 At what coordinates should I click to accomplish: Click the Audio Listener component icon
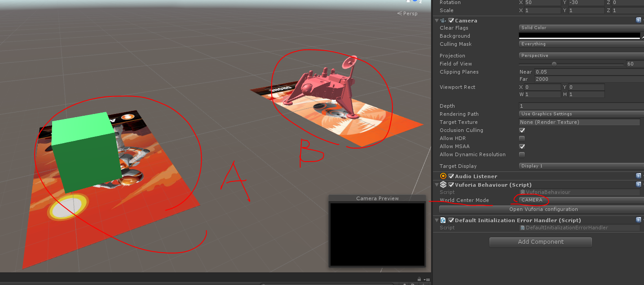(443, 176)
